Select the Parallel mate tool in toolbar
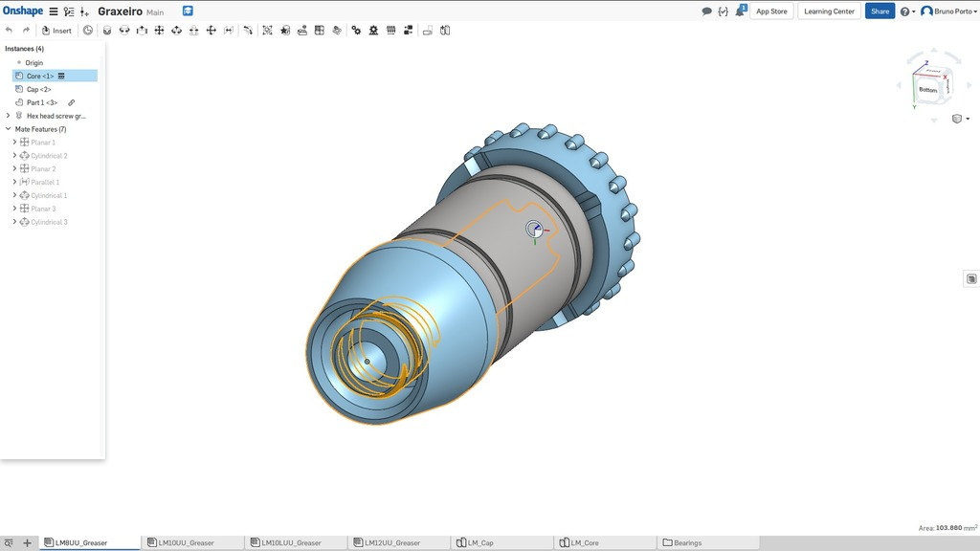The width and height of the screenshot is (980, 551). [229, 30]
